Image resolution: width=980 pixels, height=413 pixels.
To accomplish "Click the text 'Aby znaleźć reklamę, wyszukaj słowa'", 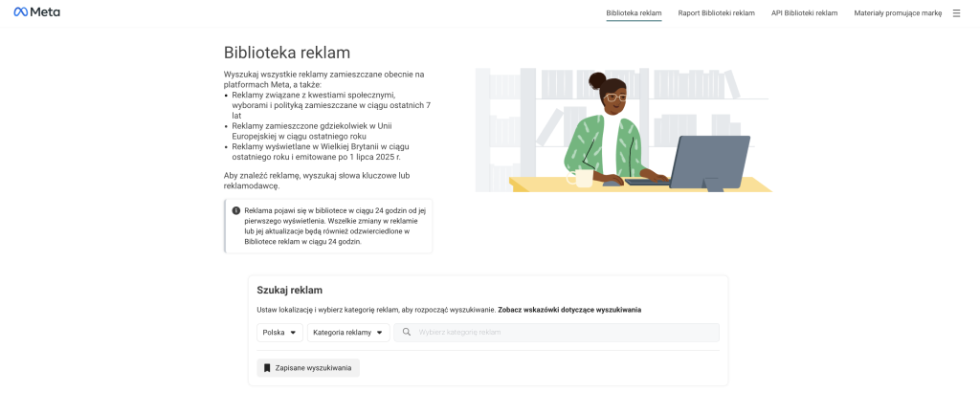I will [x=289, y=175].
